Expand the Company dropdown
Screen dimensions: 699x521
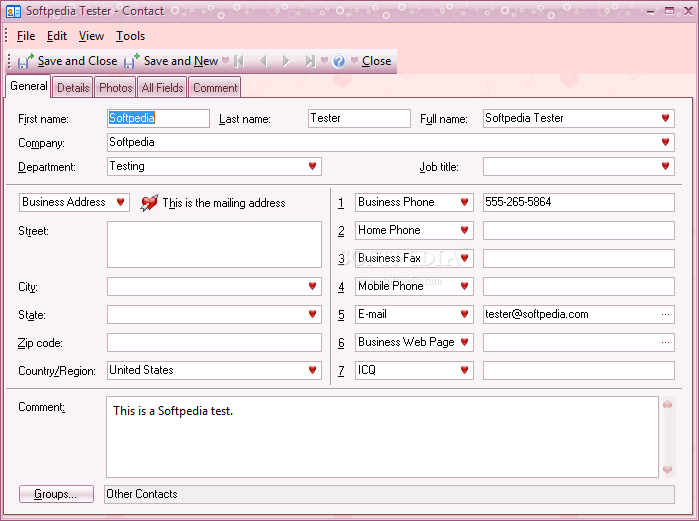(666, 142)
